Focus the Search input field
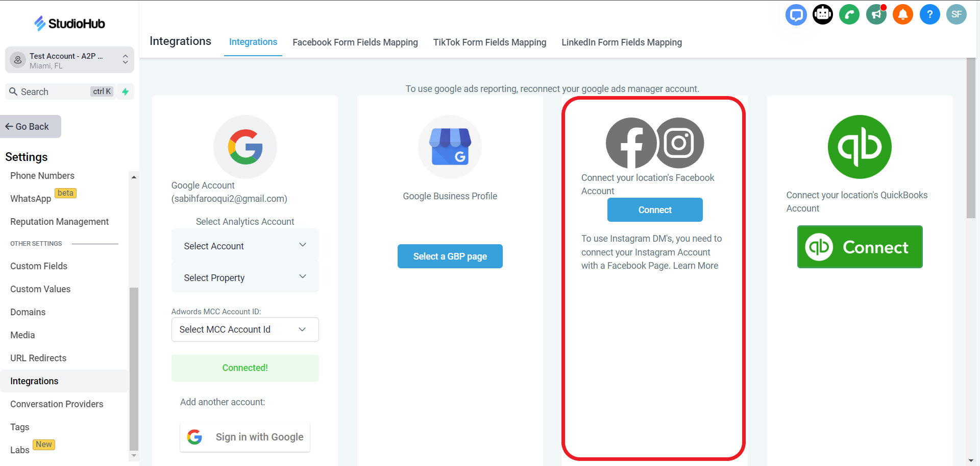 [x=60, y=91]
